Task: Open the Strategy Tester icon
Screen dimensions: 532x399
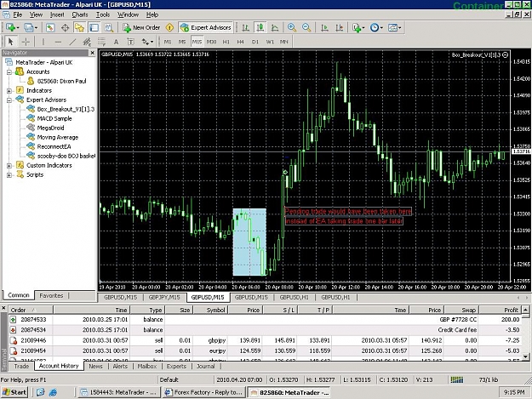Action: point(109,28)
